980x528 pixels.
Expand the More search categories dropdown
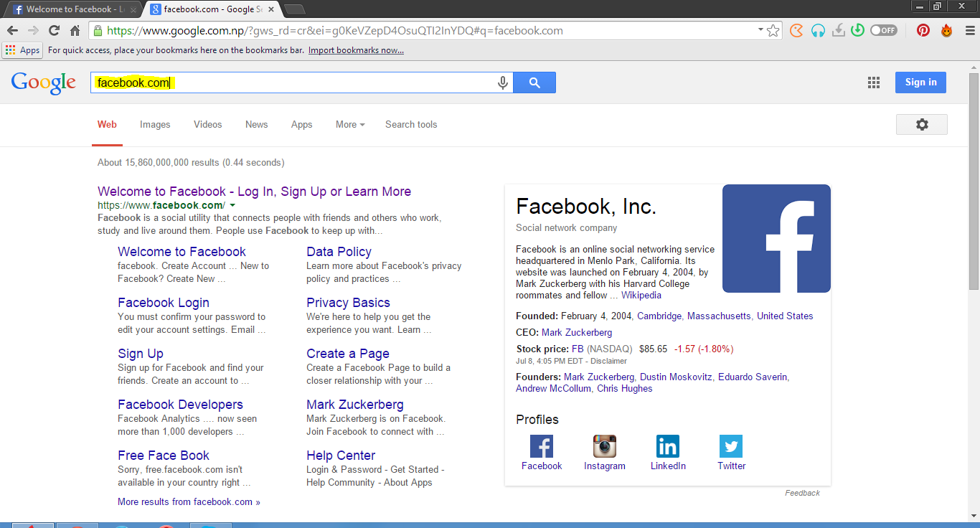[x=349, y=124]
